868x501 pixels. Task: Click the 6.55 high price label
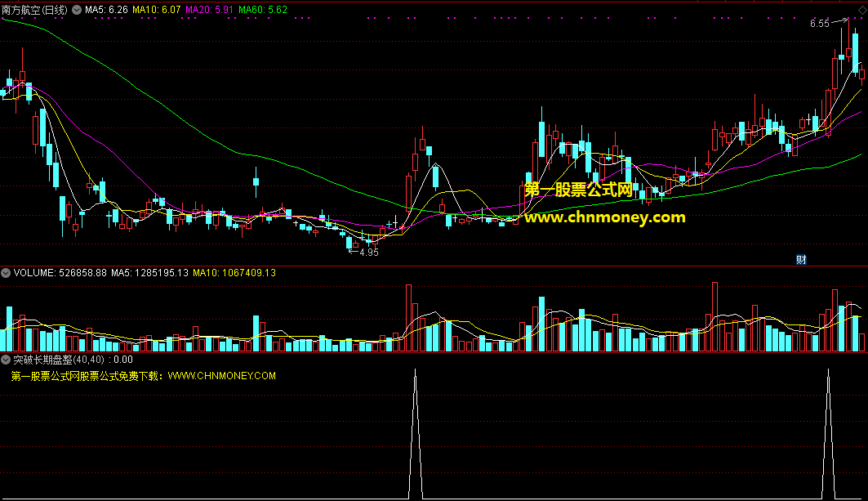[x=820, y=23]
